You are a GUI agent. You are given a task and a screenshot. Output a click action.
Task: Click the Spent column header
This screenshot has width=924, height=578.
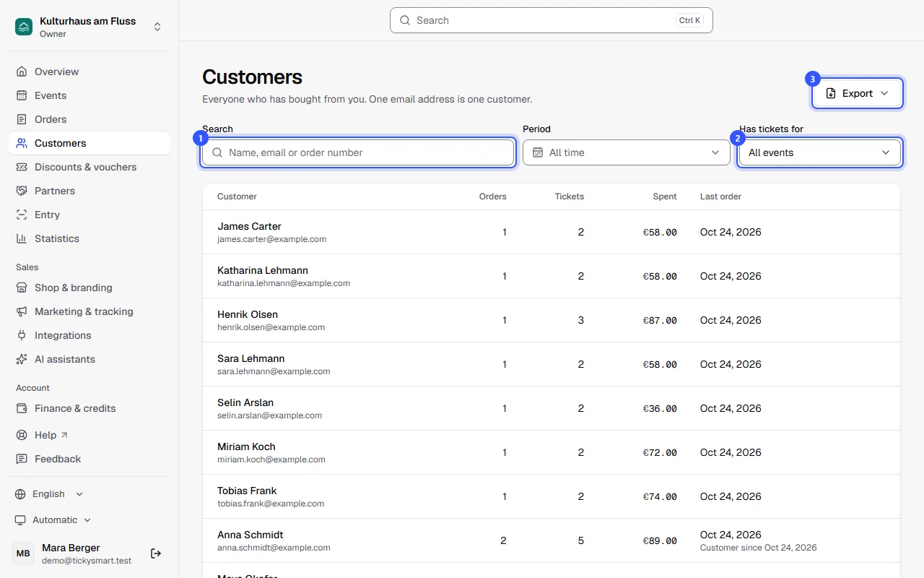665,197
